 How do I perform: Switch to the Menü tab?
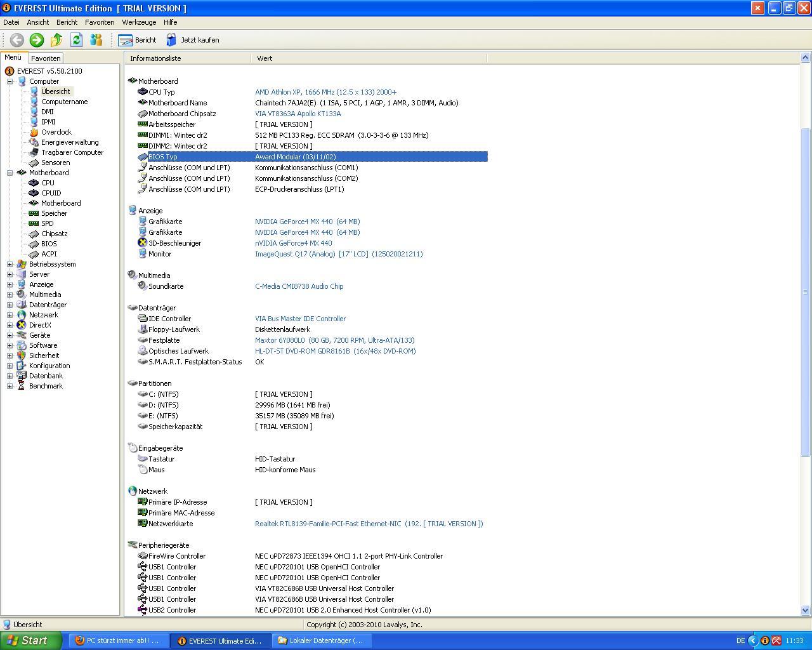point(13,57)
